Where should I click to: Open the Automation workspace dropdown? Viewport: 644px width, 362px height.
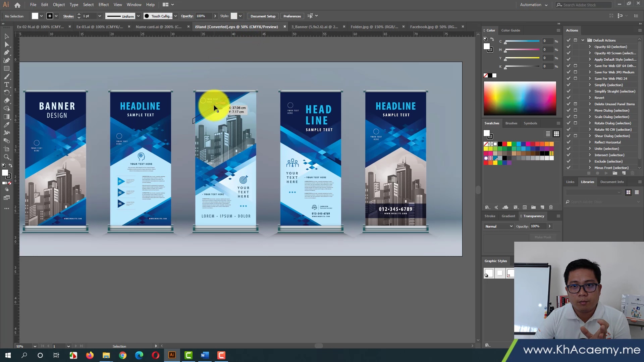(534, 5)
